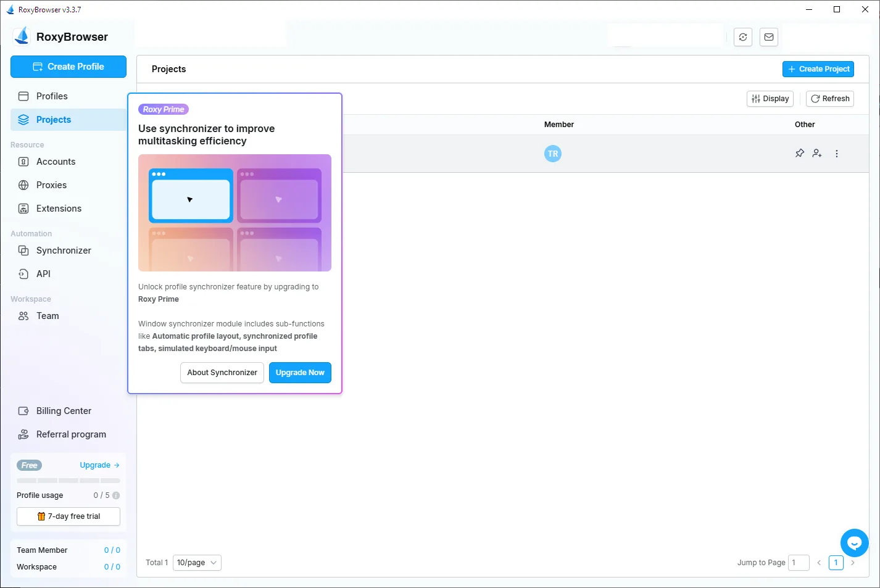Open the Team workspace page
Image resolution: width=880 pixels, height=588 pixels.
click(68, 316)
